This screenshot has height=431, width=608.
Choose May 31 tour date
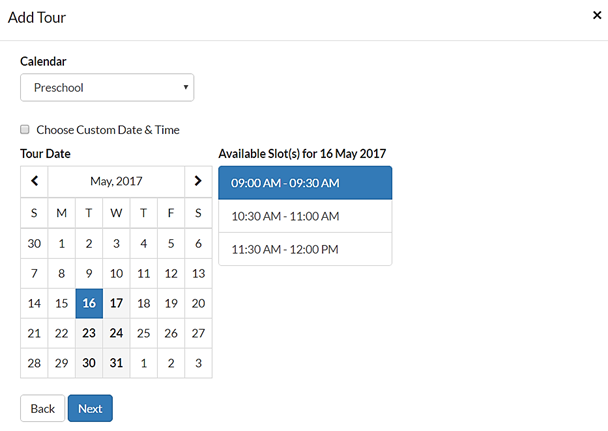[x=116, y=363]
